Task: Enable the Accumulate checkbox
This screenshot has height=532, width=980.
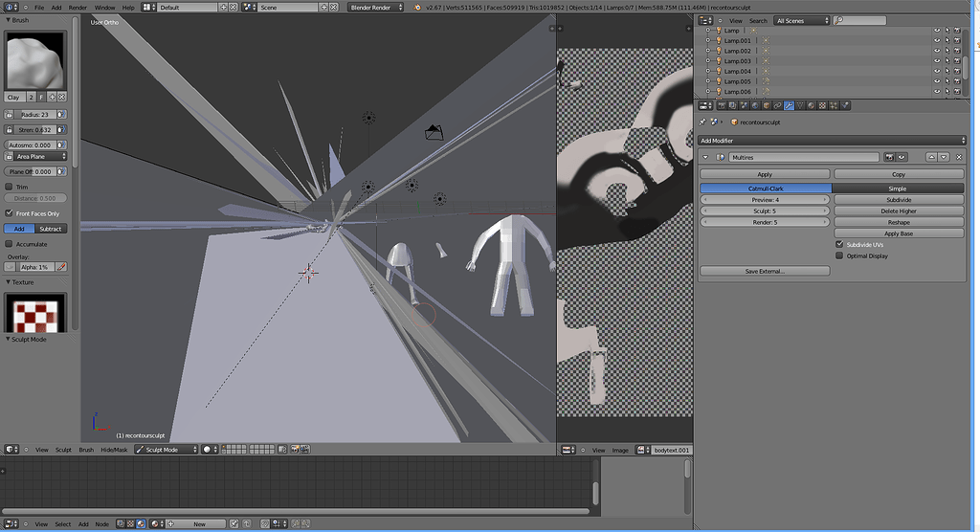Action: click(x=9, y=244)
